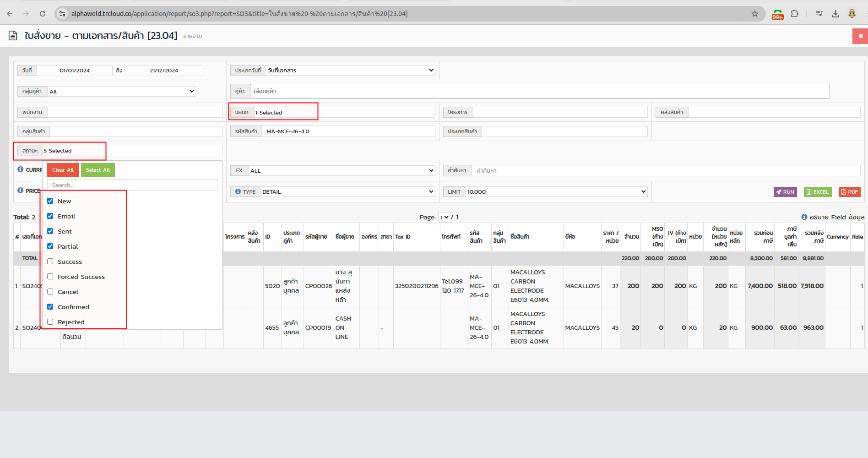Click the คลังสินค้า input field
This screenshot has height=458, width=868.
pyautogui.click(x=775, y=112)
